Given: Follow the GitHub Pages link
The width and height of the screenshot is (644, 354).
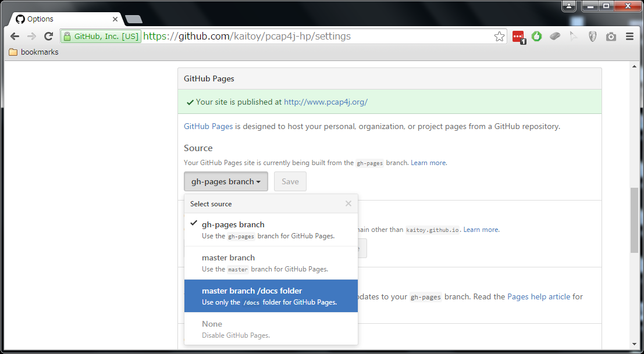Looking at the screenshot, I should pos(208,126).
